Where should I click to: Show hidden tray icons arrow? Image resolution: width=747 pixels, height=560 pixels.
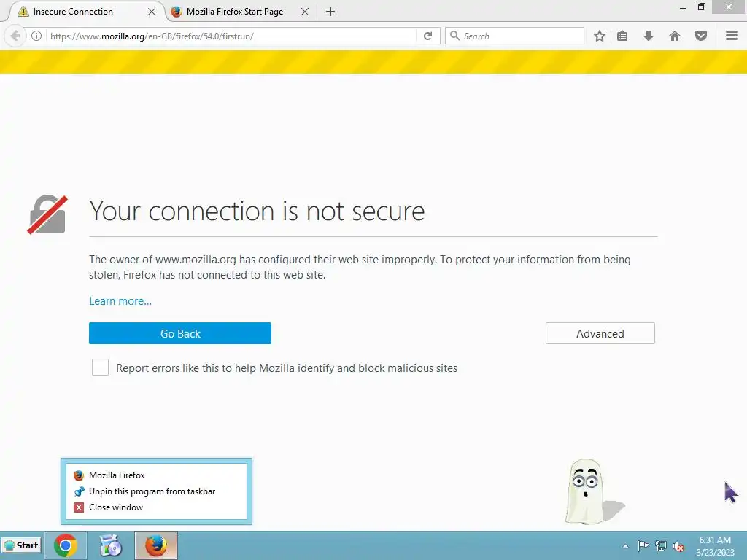(x=625, y=546)
